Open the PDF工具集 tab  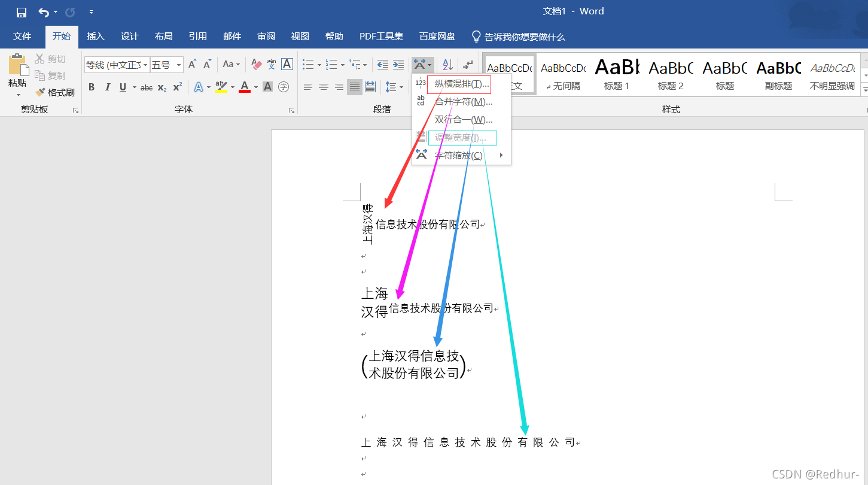click(x=382, y=37)
